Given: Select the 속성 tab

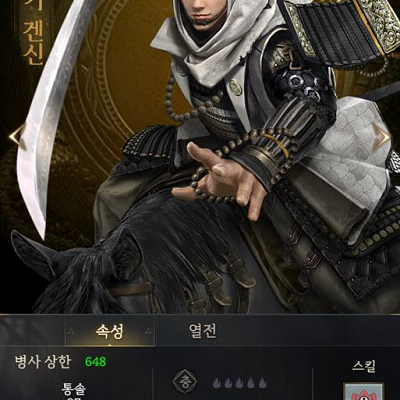Looking at the screenshot, I should 110,331.
